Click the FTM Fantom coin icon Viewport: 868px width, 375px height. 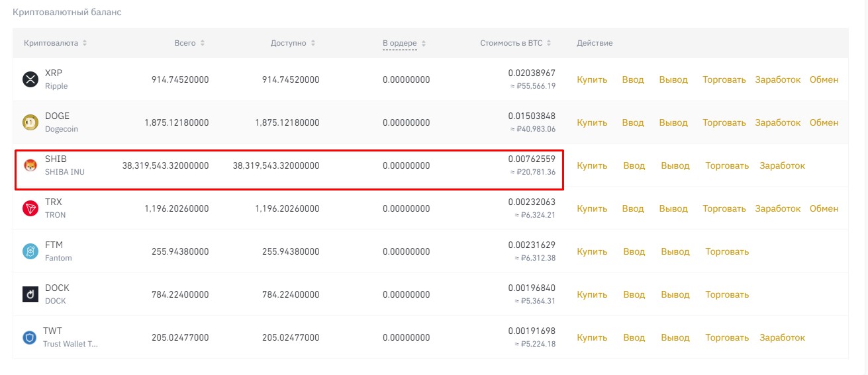pos(31,251)
